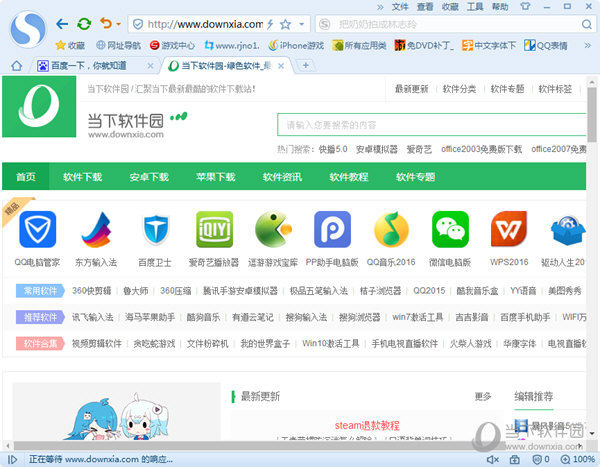Click 讯飞输入法 link
Screen dimensions: 600x467
(93, 317)
